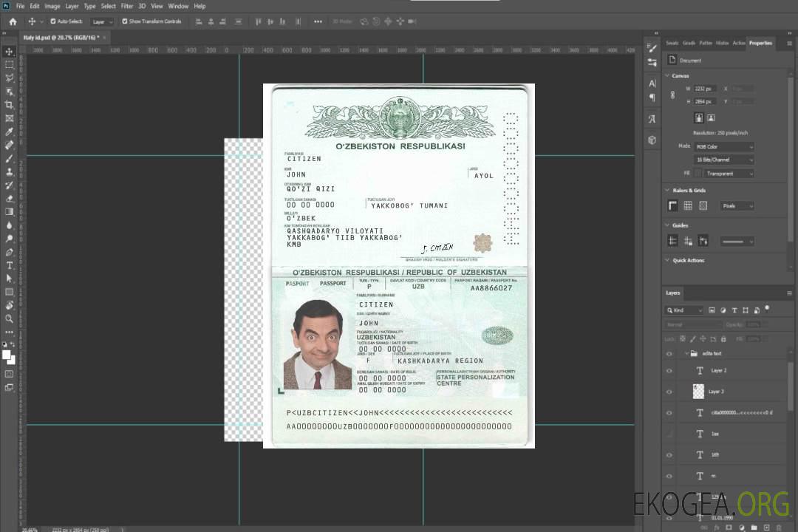
Task: Select the Eraser tool
Action: (x=9, y=199)
